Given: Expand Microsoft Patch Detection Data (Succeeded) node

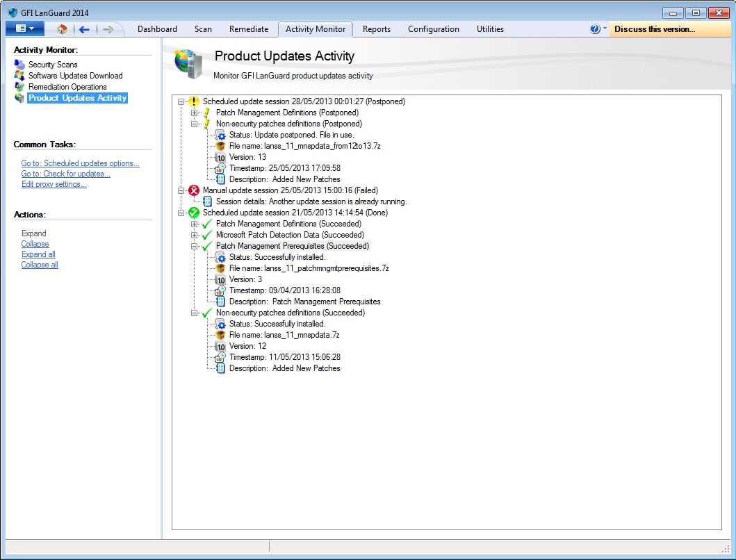Looking at the screenshot, I should point(195,235).
